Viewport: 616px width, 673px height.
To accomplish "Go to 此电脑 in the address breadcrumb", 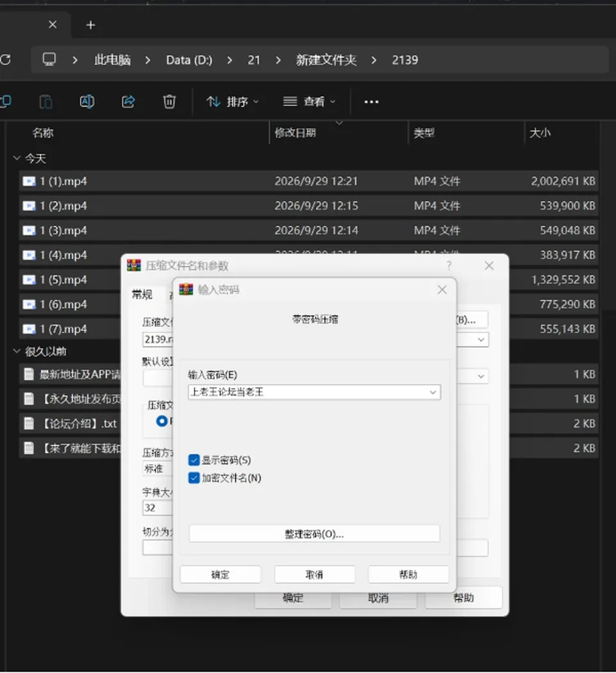I will tap(112, 60).
